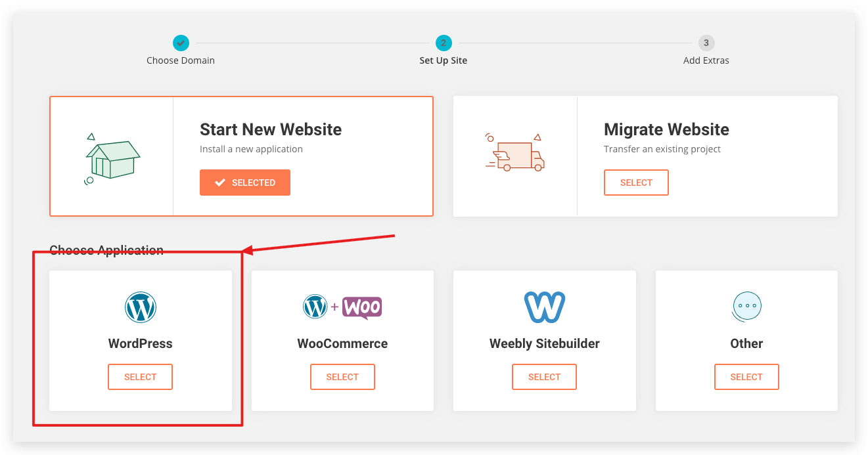Select the WooCommerce application
Screen dimensions: 868x455
342,376
